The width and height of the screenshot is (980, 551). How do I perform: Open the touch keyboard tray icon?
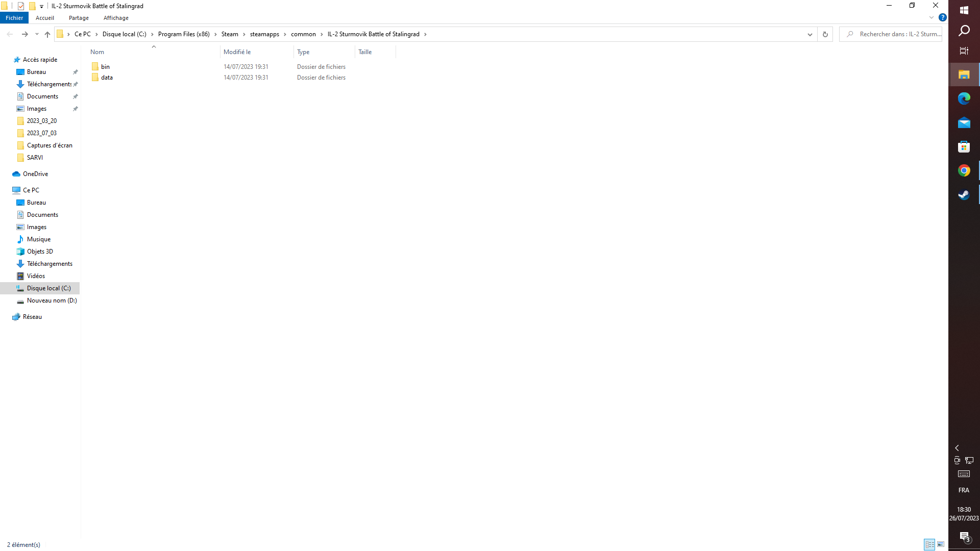pos(964,474)
